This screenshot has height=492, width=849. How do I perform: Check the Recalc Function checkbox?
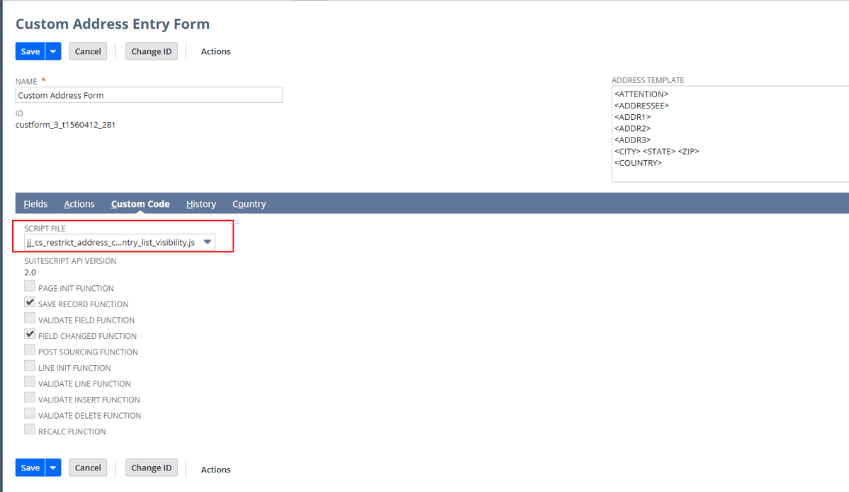tap(30, 431)
